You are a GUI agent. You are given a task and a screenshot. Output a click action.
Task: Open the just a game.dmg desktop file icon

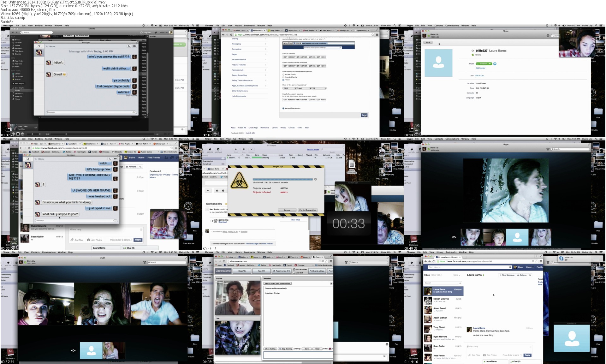352,165
